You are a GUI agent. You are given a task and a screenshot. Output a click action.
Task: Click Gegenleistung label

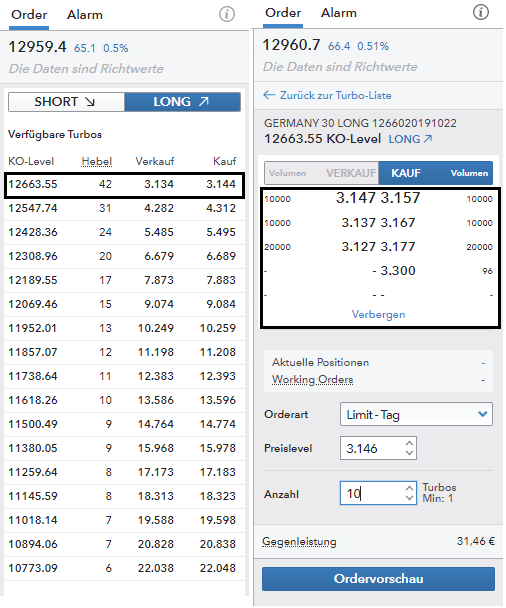coord(299,541)
